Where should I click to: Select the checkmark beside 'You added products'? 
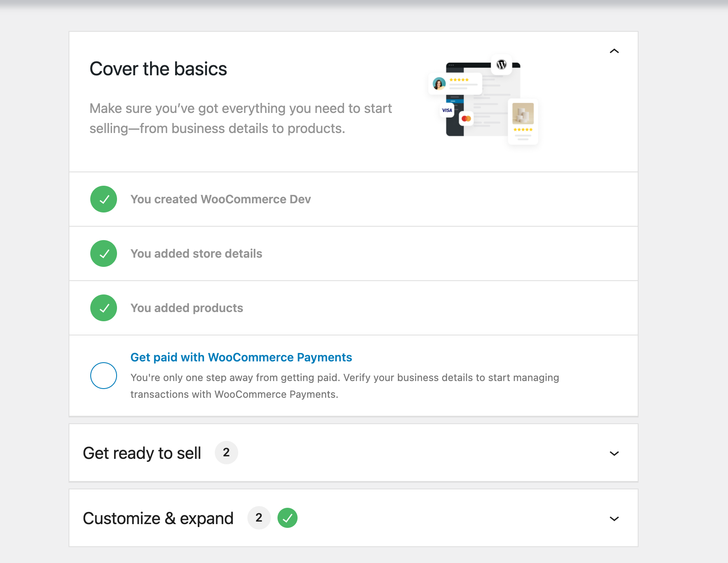pyautogui.click(x=103, y=308)
